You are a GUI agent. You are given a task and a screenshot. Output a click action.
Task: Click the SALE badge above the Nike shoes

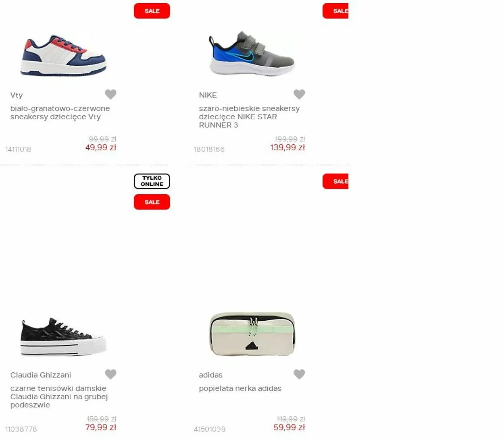335,11
